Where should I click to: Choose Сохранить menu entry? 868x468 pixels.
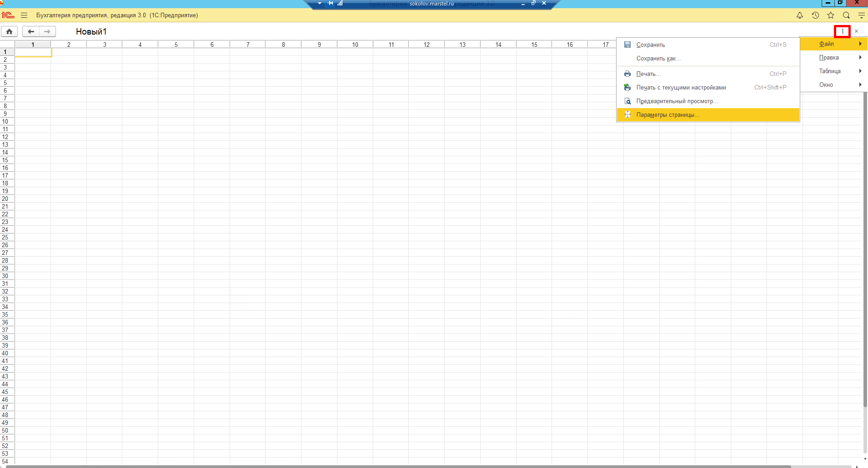point(708,45)
